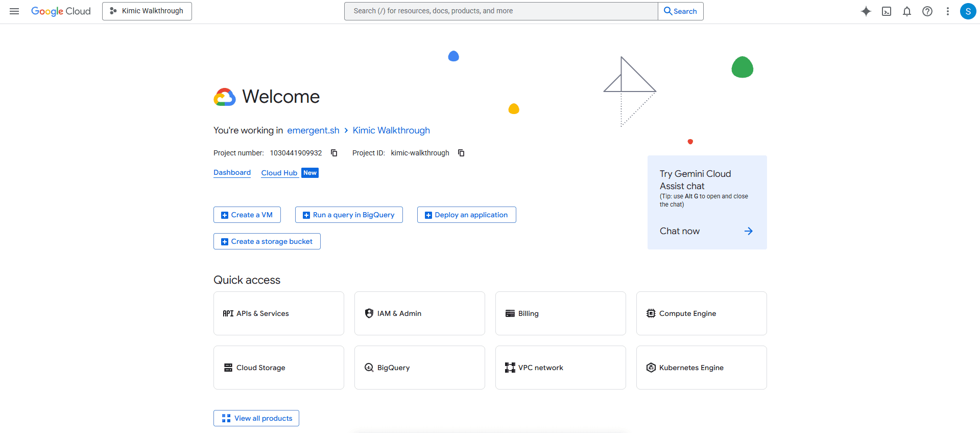Image resolution: width=980 pixels, height=433 pixels.
Task: Open notifications bell
Action: pos(907,11)
